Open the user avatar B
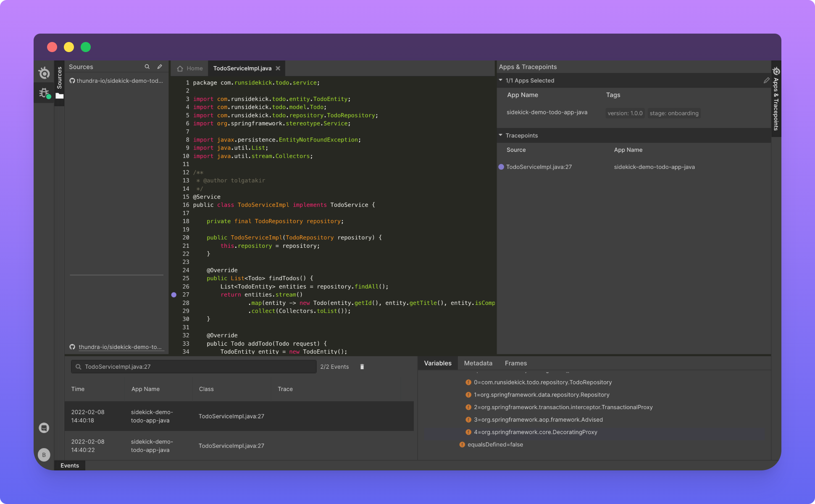 pyautogui.click(x=44, y=455)
